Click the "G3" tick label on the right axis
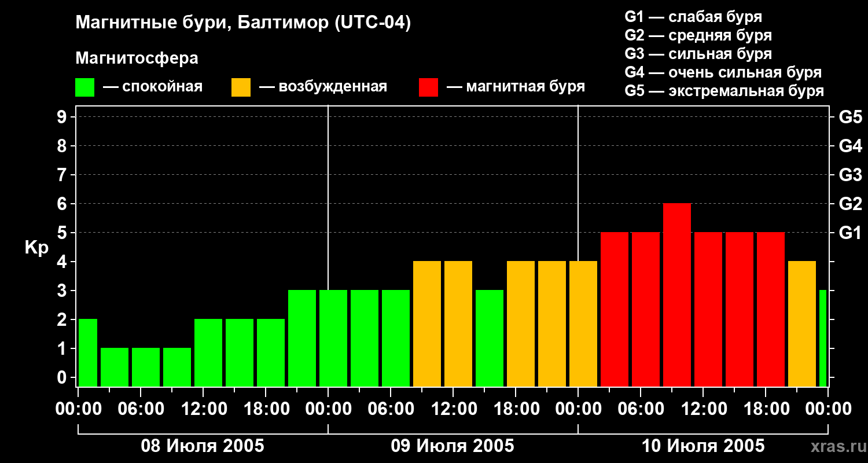This screenshot has width=868, height=463. [x=851, y=175]
